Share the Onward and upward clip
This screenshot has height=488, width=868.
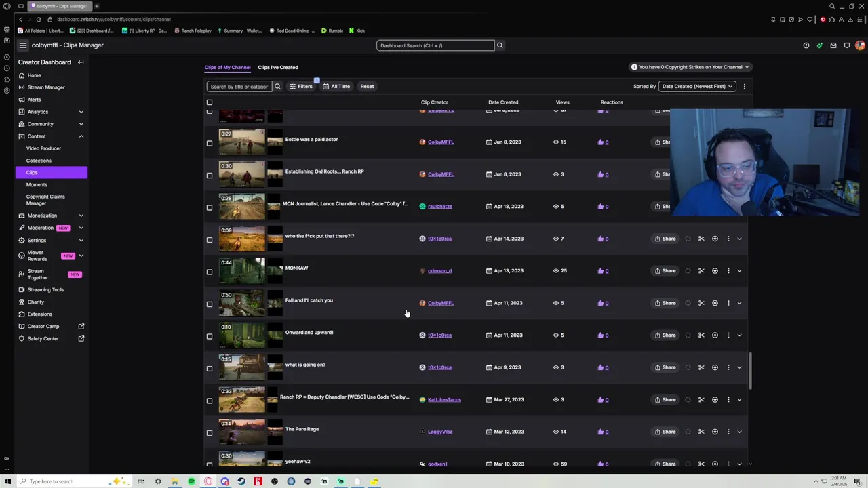(x=665, y=335)
